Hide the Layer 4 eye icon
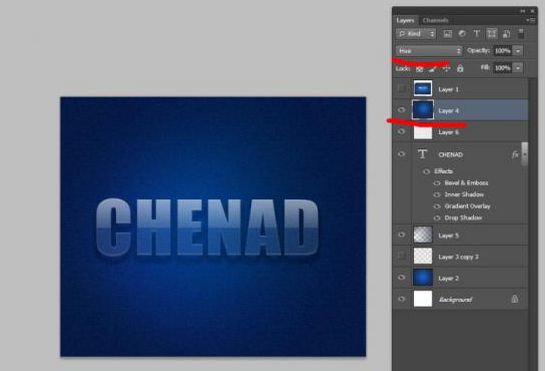545x371 pixels. tap(401, 110)
